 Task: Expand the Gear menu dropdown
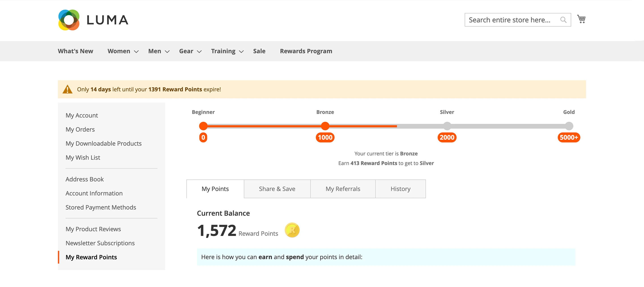pyautogui.click(x=199, y=51)
